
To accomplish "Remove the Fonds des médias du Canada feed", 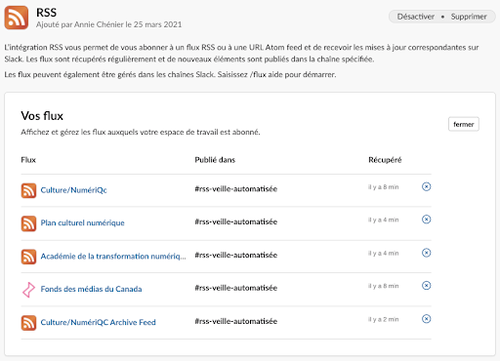I will pos(426,286).
